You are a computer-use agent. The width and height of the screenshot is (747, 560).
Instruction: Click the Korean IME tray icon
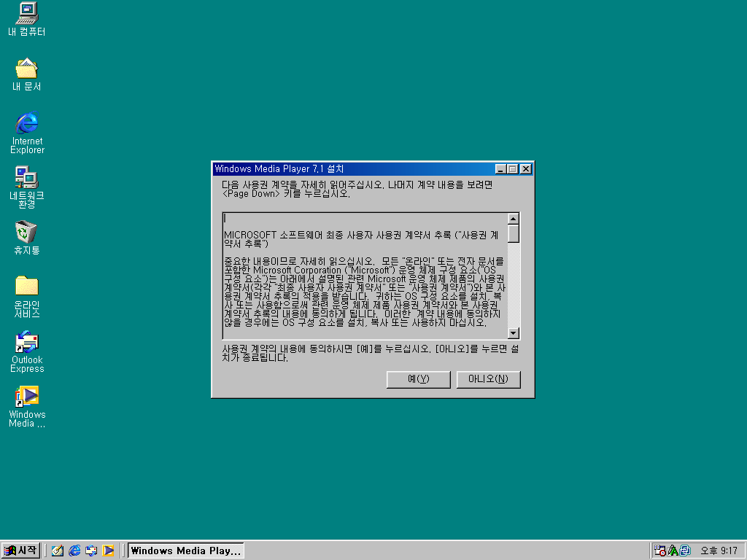673,551
